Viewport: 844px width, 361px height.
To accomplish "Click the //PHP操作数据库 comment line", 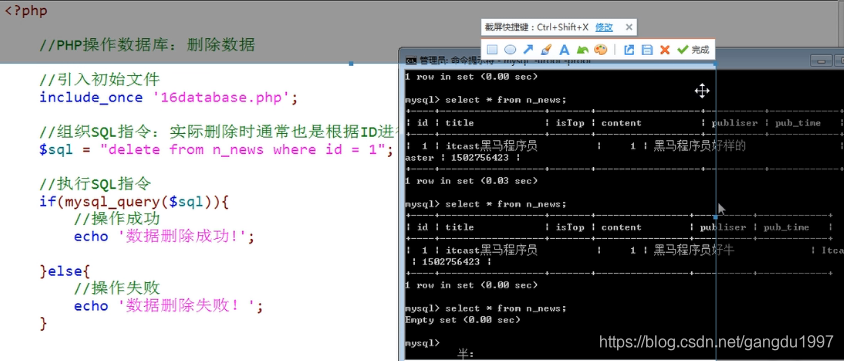I will 147,45.
